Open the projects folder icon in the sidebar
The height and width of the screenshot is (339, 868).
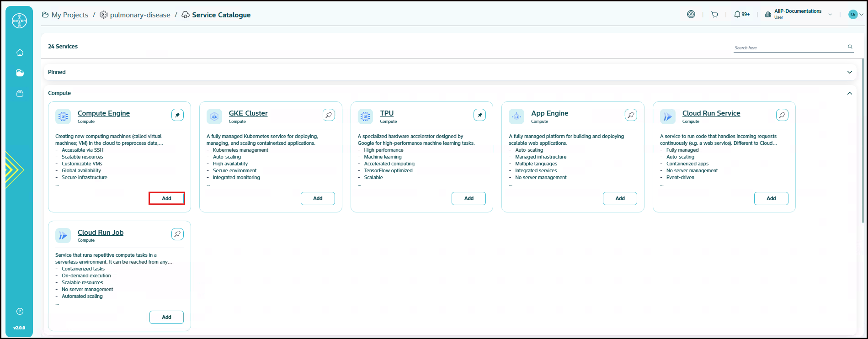[20, 73]
